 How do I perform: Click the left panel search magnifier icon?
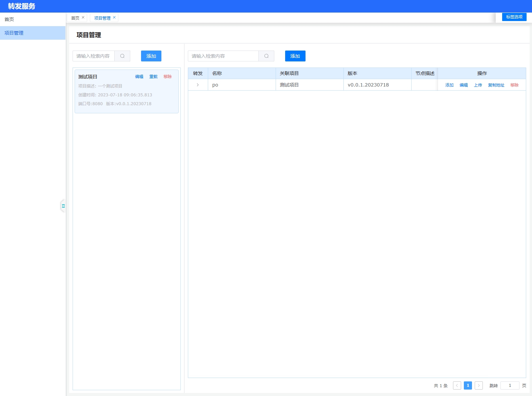[122, 56]
